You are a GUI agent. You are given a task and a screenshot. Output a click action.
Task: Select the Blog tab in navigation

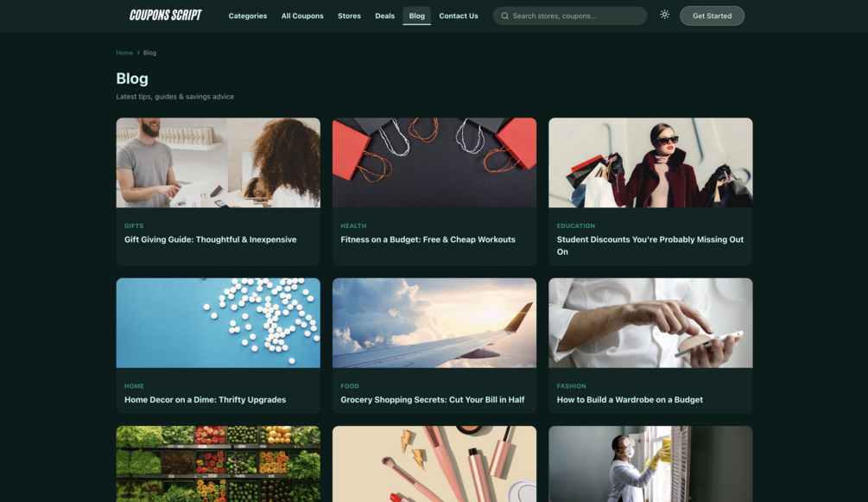[x=417, y=16]
